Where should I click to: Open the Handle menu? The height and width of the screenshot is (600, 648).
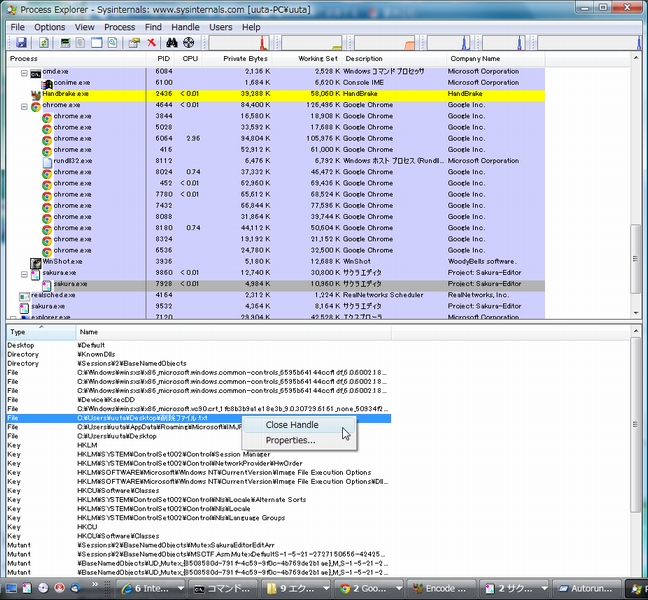coord(185,27)
